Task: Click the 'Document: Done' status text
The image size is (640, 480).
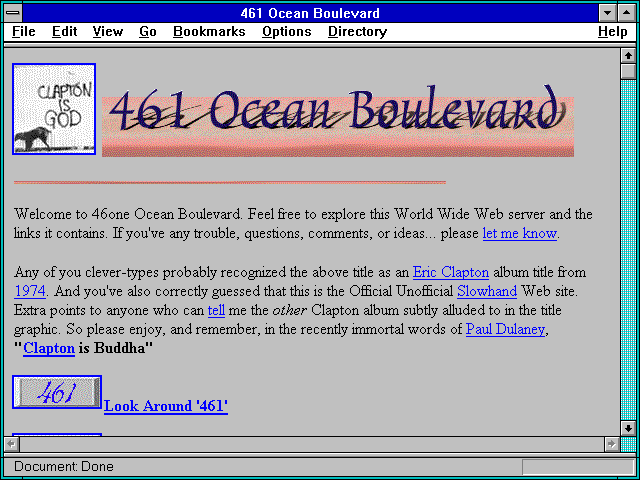Action: (x=64, y=467)
